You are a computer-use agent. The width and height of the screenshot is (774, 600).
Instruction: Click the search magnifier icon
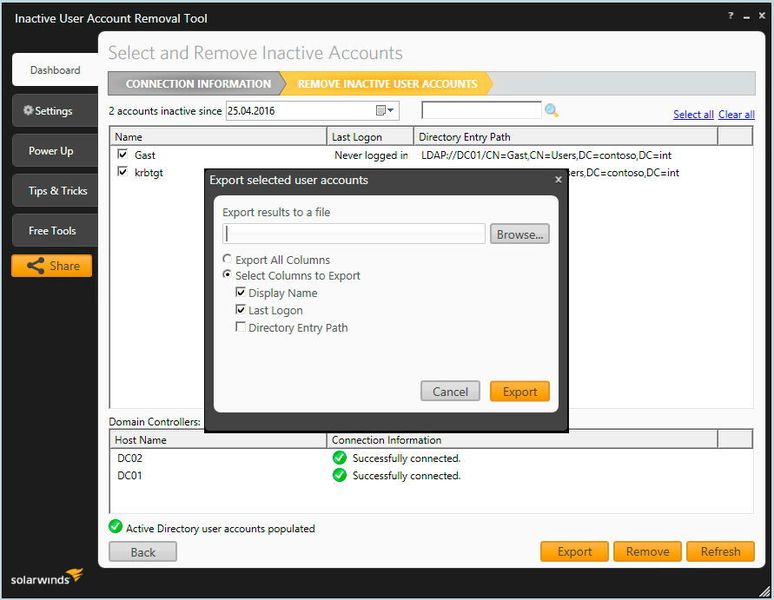point(551,111)
